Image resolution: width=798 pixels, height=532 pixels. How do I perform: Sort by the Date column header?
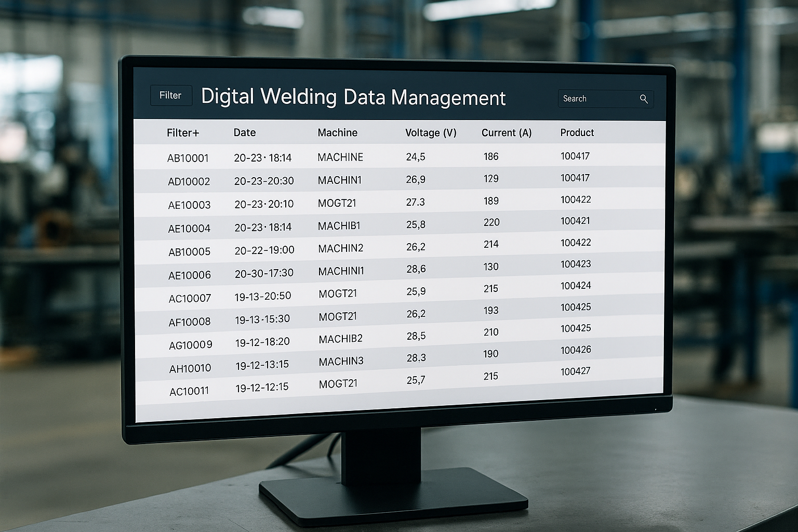[x=244, y=132]
